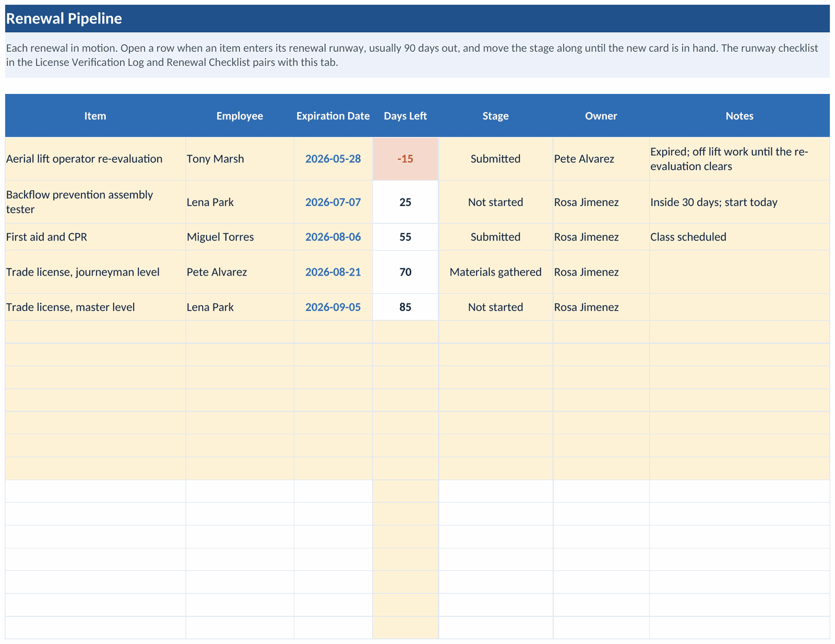
Task: Select Not started stage in Backflow row
Action: (496, 202)
